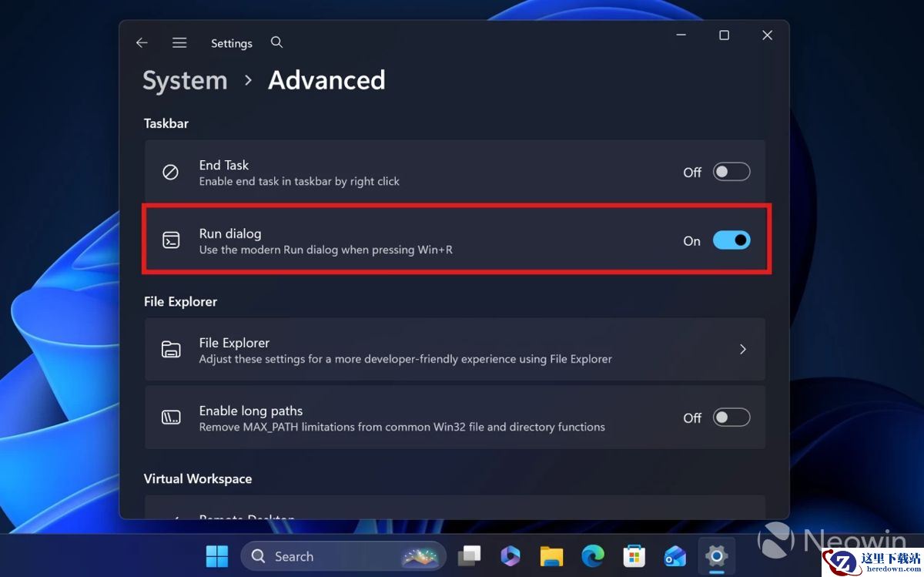Minimize the Settings window
Screen dimensions: 924x577
coord(681,35)
